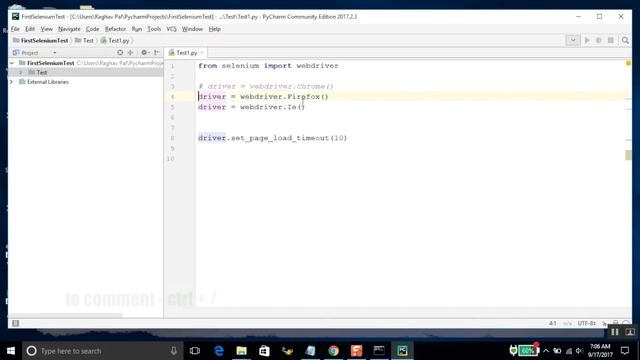
Task: Hide the Project tool window icon
Action: 157,53
